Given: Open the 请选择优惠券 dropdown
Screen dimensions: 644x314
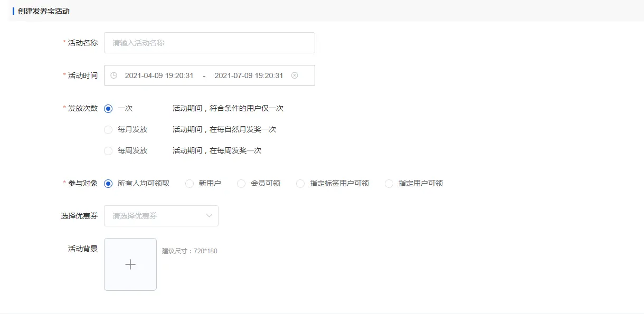Looking at the screenshot, I should click(161, 216).
